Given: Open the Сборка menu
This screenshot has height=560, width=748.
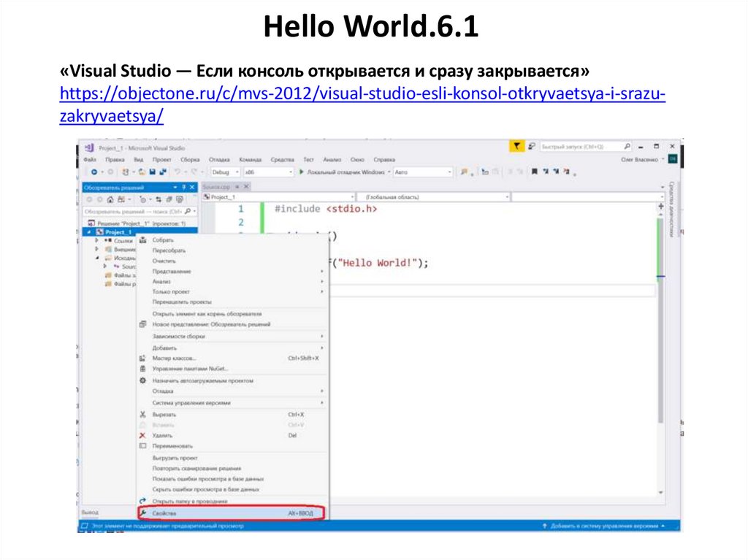Looking at the screenshot, I should tap(190, 159).
